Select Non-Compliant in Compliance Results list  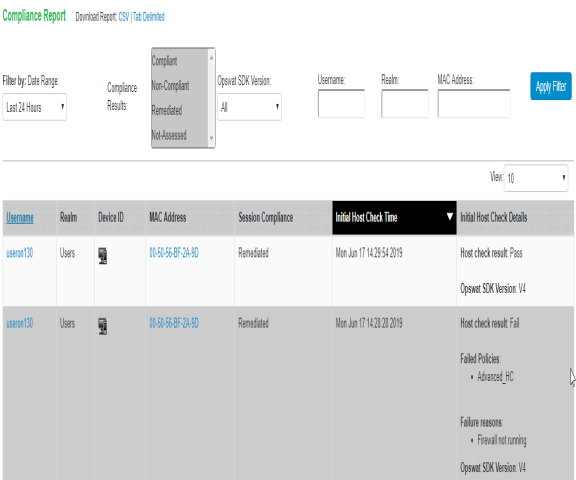coord(170,86)
